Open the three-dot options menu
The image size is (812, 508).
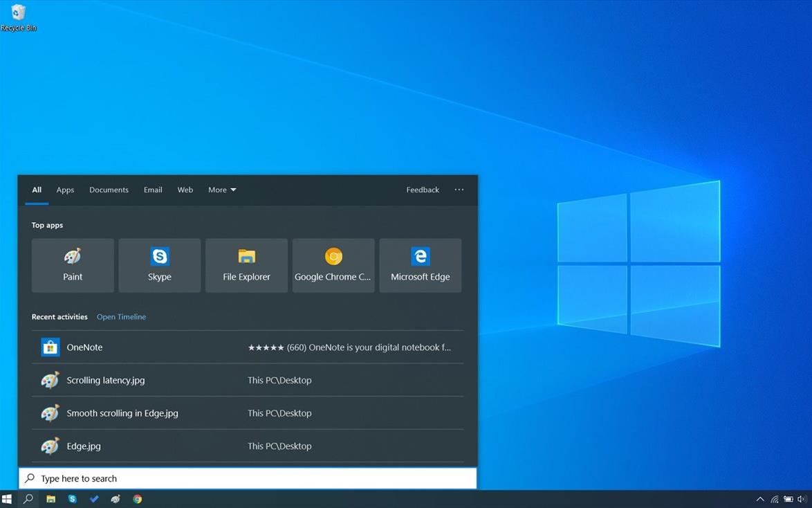[459, 190]
